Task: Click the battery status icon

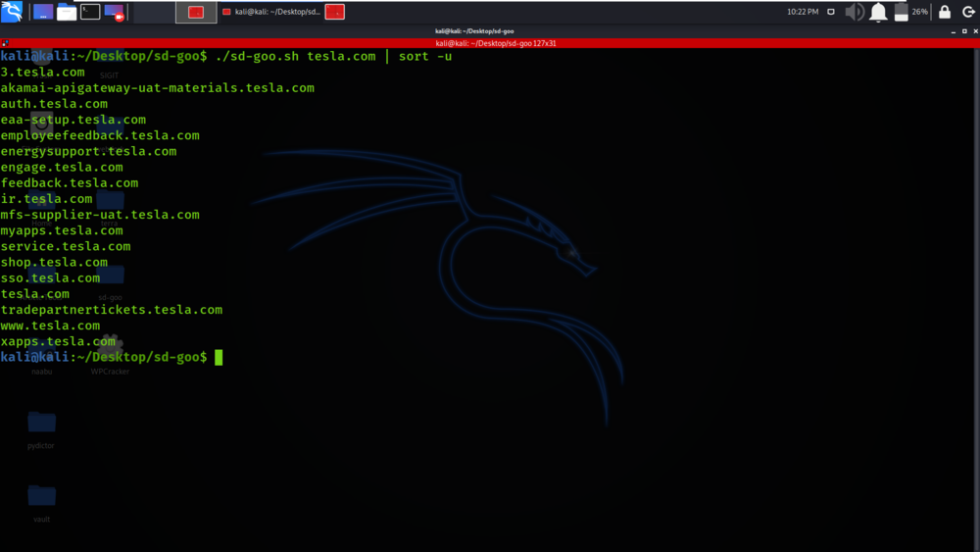Action: pos(902,12)
